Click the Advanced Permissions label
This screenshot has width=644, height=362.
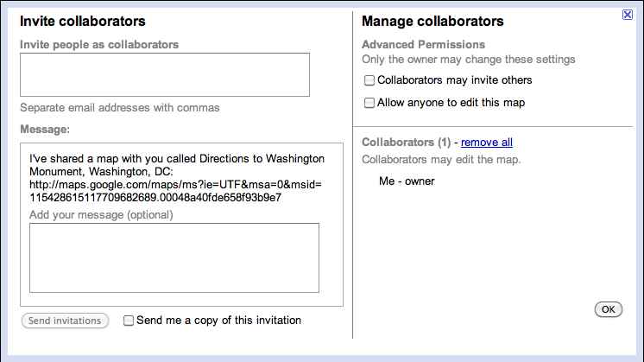click(424, 44)
